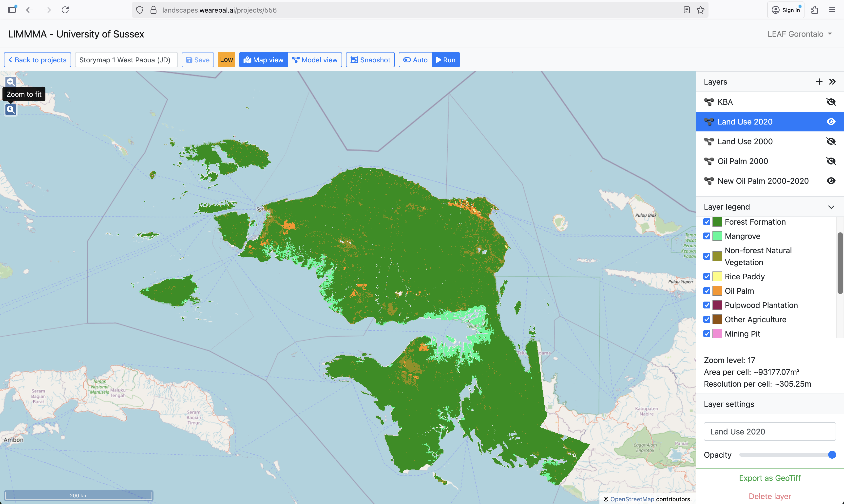Open the browser hamburger menu
Screen dimensions: 844x504
832,10
